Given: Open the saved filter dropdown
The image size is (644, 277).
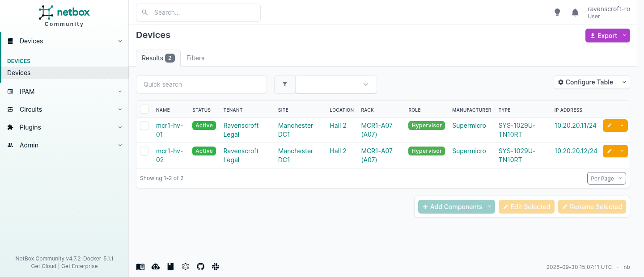Looking at the screenshot, I should pos(336,84).
